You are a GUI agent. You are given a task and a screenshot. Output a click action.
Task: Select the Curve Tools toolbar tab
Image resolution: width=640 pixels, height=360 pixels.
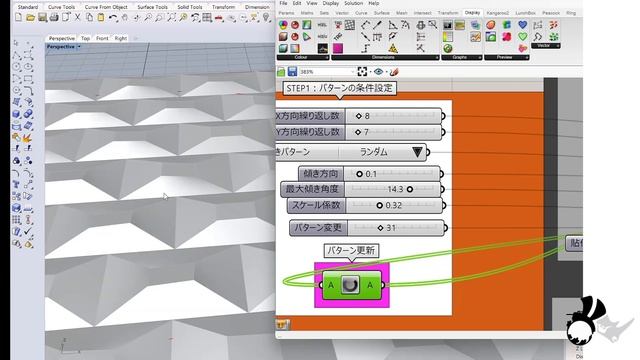point(61,7)
